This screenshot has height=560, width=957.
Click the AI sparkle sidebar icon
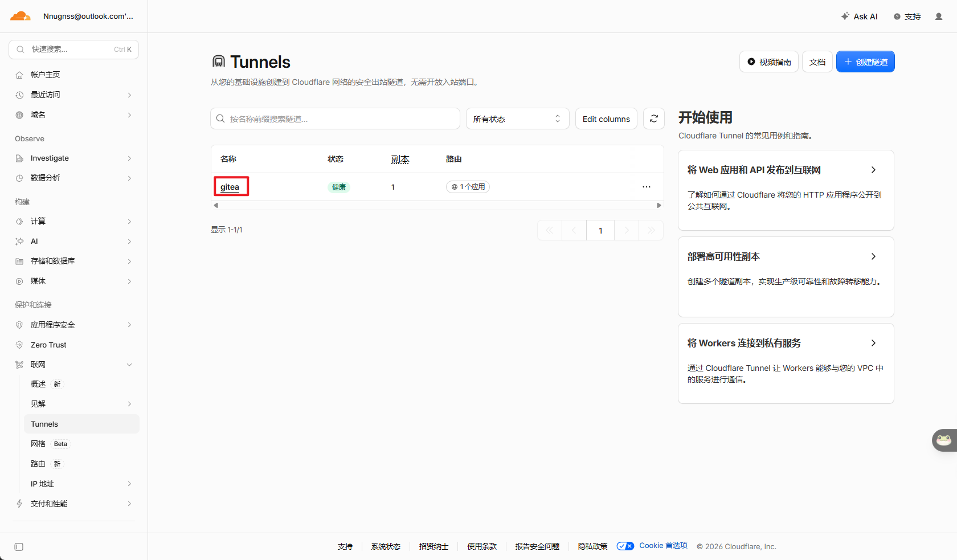pyautogui.click(x=19, y=242)
